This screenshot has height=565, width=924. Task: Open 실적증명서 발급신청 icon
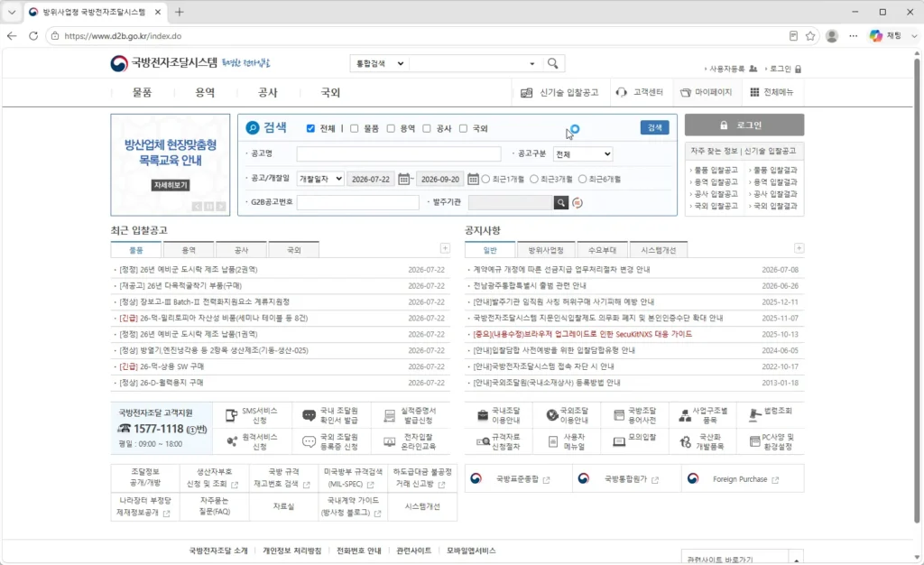point(389,415)
